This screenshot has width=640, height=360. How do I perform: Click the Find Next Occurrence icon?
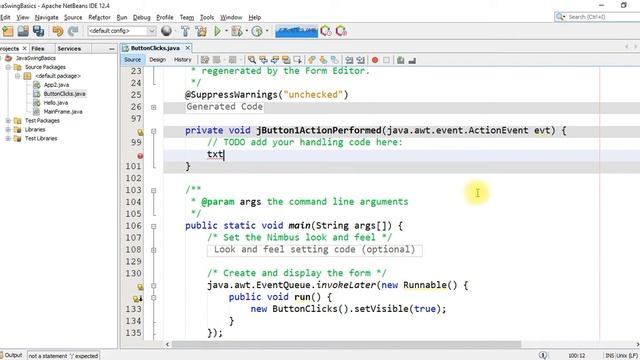275,60
